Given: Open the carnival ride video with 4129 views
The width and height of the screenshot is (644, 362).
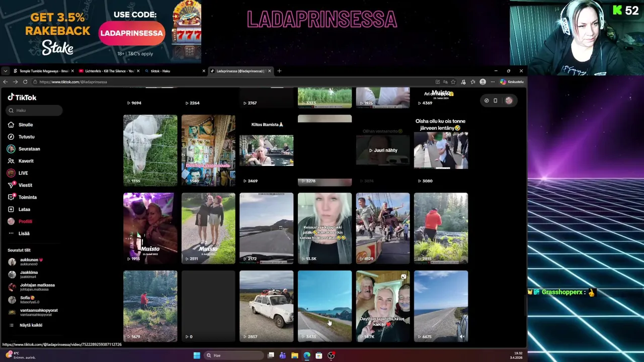Looking at the screenshot, I should (x=383, y=228).
